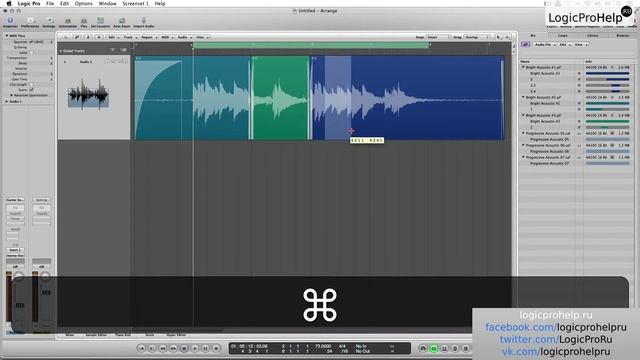Open the File menu in the menu bar
Screen dimensions: 640x360
pyautogui.click(x=50, y=3)
